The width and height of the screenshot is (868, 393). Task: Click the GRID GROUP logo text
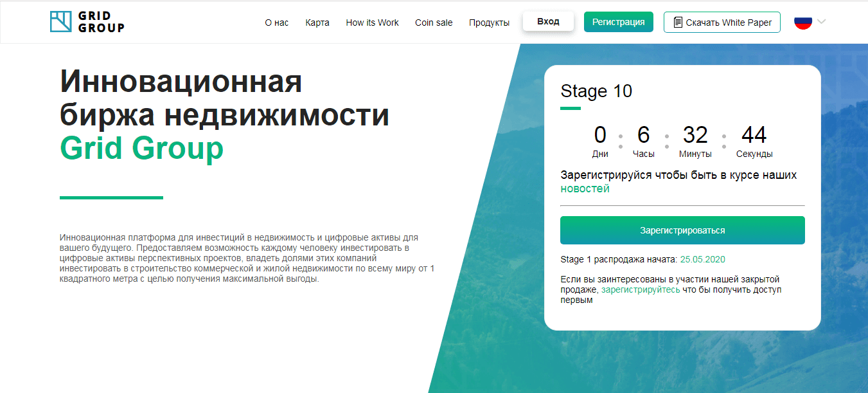click(x=101, y=22)
